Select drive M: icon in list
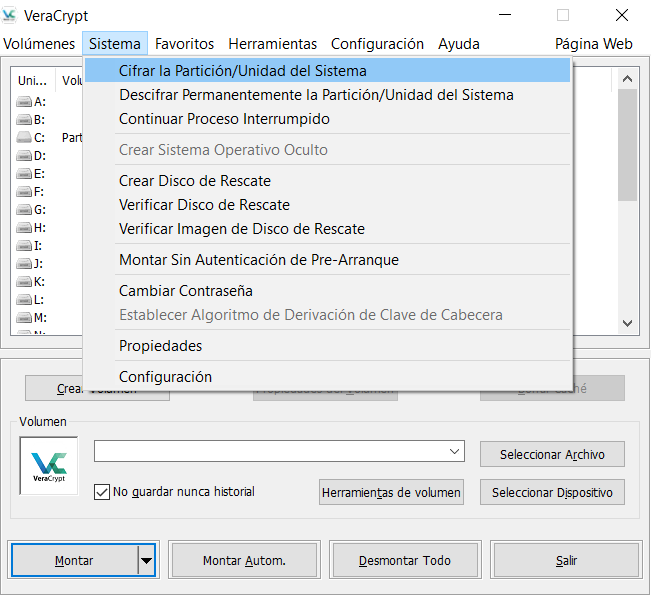Image resolution: width=651 pixels, height=596 pixels. 24,318
